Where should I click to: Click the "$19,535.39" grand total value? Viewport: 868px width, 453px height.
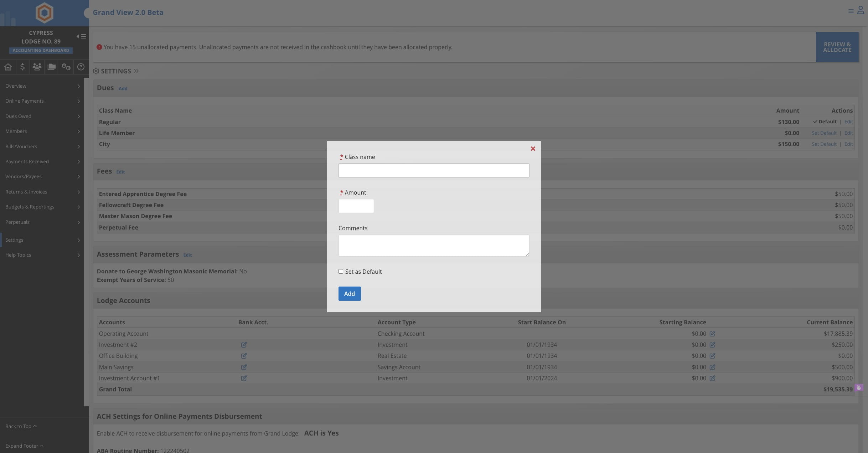[x=838, y=389]
